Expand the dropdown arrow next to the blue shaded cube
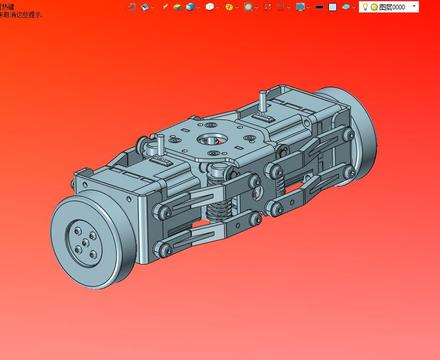440x360 pixels. 199,7
